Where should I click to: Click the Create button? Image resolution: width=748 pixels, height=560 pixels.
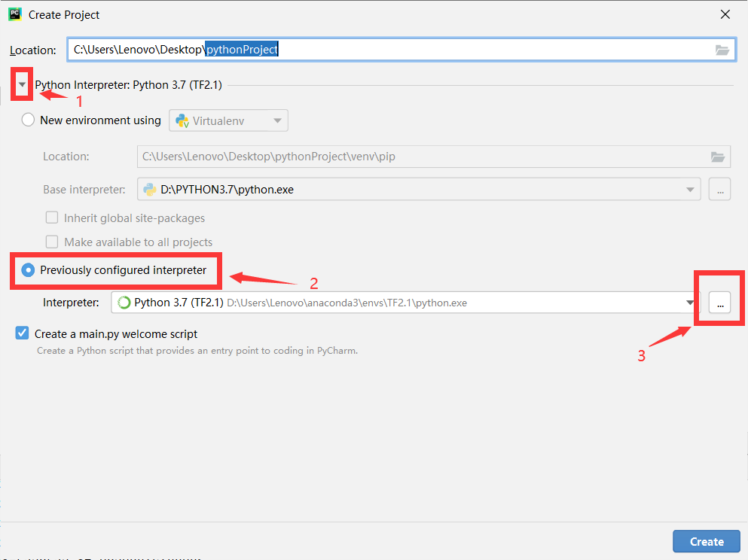pos(707,541)
